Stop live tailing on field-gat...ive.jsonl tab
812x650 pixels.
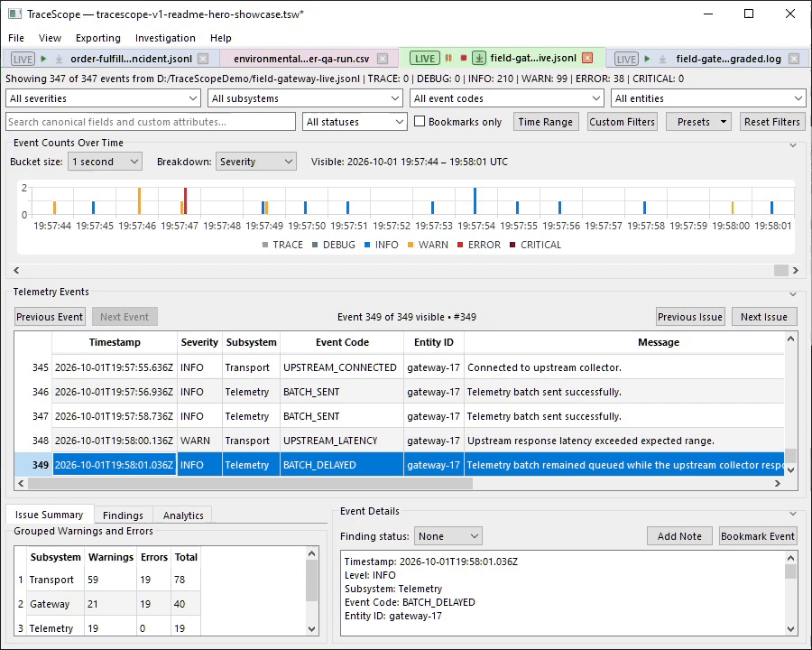(x=464, y=58)
